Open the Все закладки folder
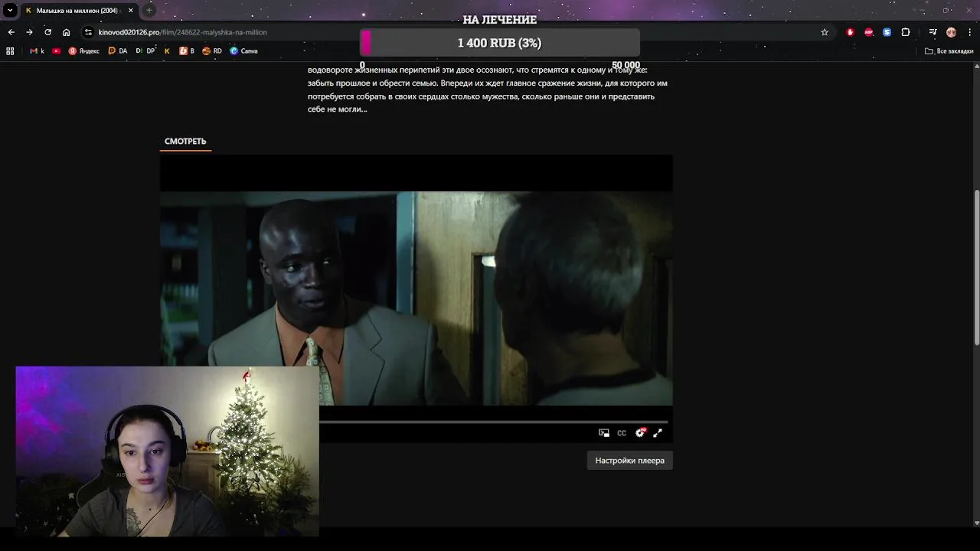Image resolution: width=980 pixels, height=551 pixels. click(x=949, y=51)
